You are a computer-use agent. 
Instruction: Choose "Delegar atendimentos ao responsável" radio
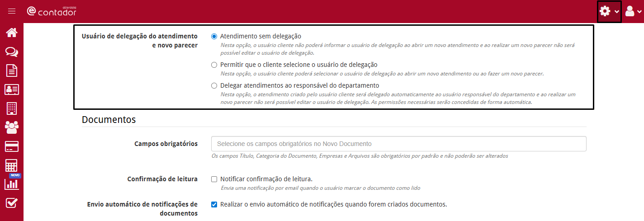tap(214, 85)
